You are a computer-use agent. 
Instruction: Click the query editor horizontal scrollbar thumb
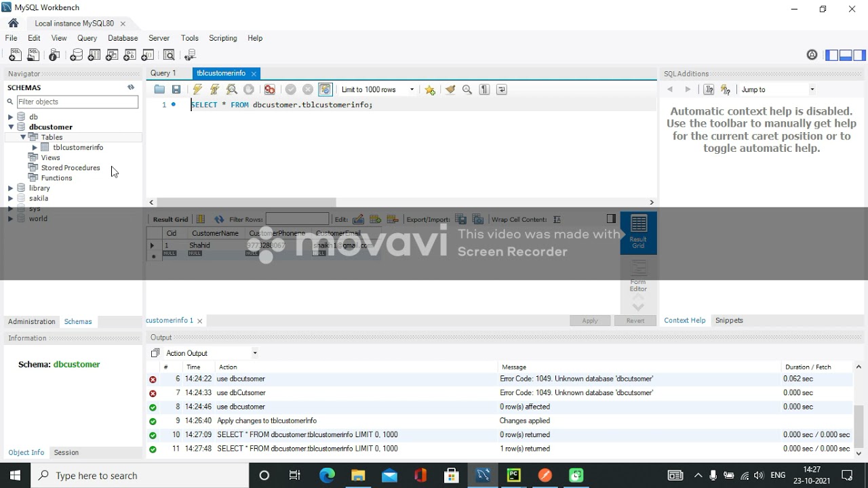click(x=246, y=202)
